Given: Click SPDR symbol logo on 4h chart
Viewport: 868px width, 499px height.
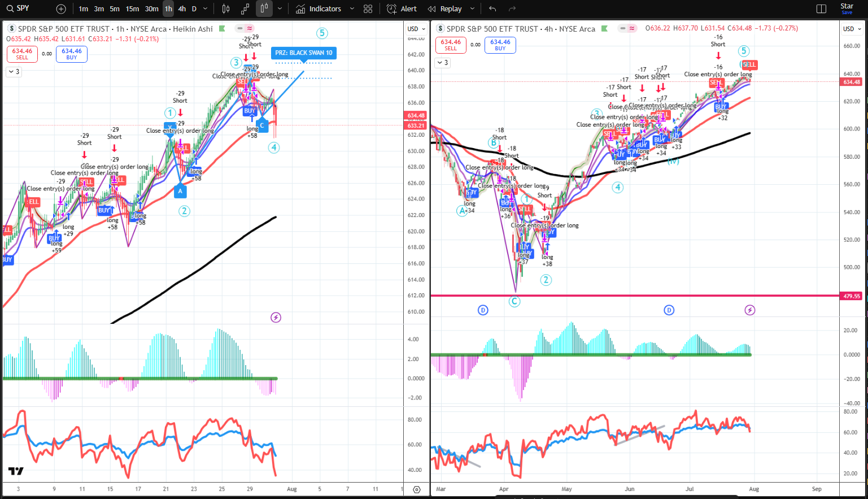Looking at the screenshot, I should click(440, 29).
